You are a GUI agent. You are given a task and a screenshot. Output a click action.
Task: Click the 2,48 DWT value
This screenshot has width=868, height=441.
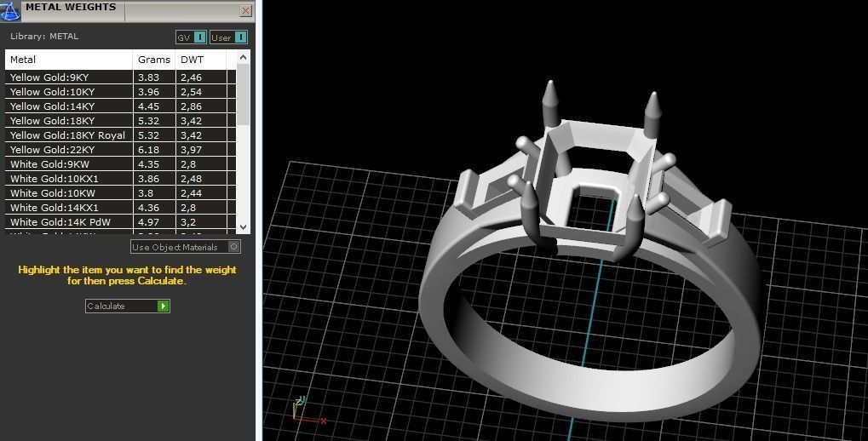(x=191, y=179)
